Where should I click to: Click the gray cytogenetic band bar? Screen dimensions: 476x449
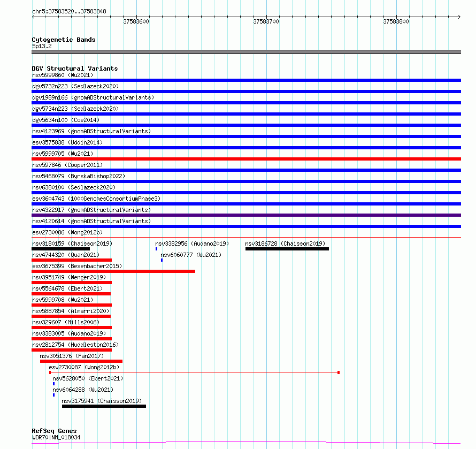(x=246, y=52)
